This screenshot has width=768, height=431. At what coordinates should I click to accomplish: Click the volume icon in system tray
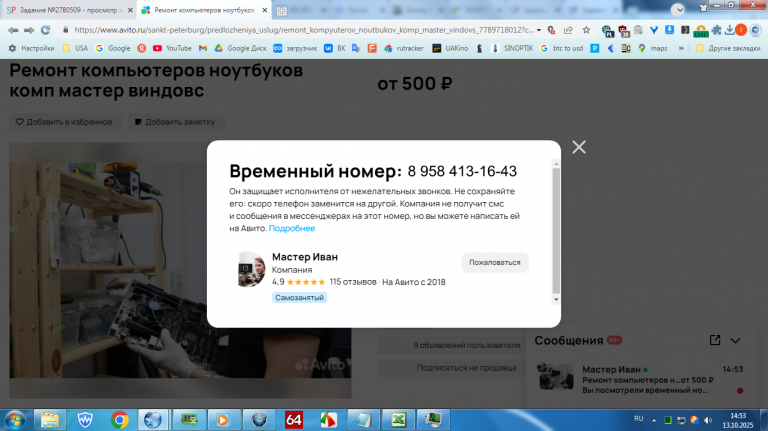[708, 420]
